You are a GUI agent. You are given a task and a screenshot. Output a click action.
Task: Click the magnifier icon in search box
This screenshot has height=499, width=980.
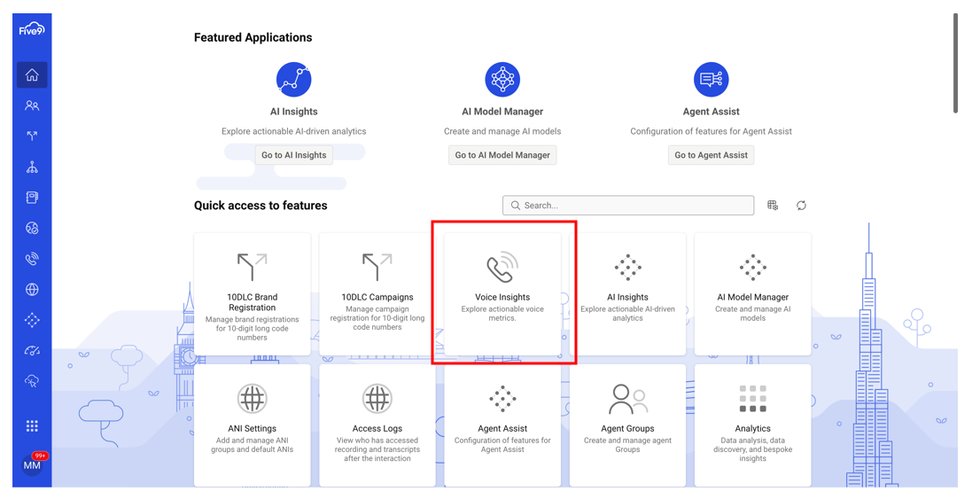516,205
